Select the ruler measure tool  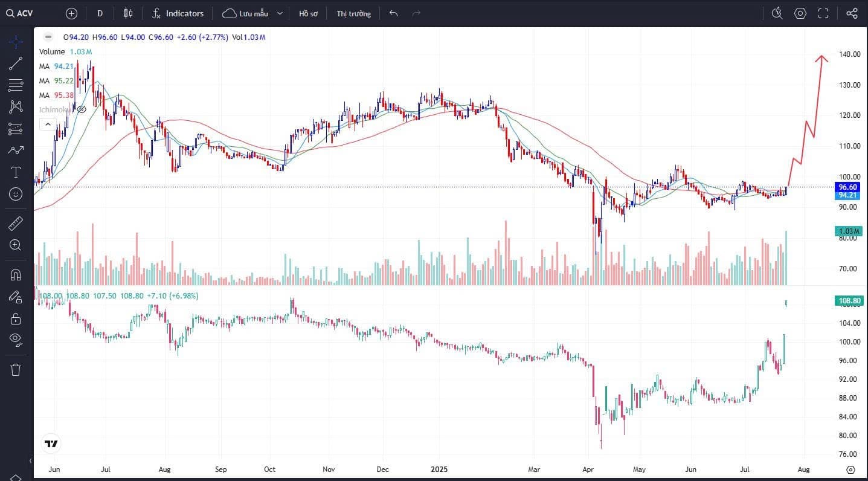coord(16,224)
